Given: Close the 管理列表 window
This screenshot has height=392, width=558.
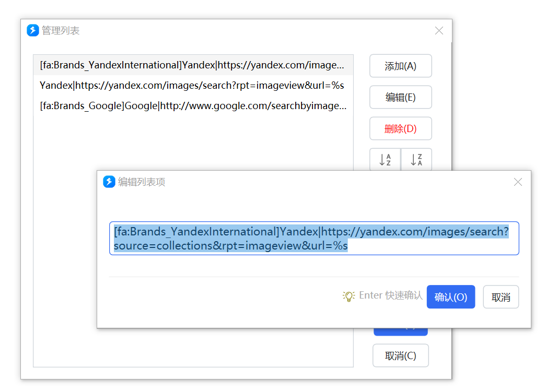Looking at the screenshot, I should (439, 31).
